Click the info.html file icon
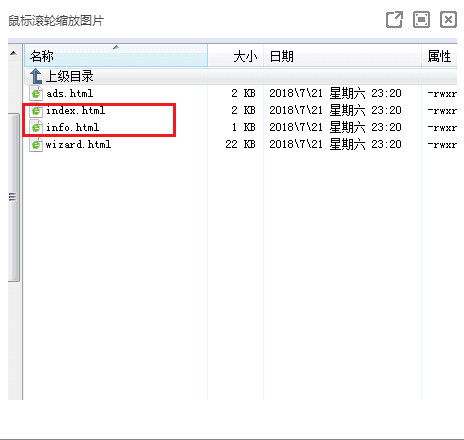464x440 pixels. coord(36,128)
